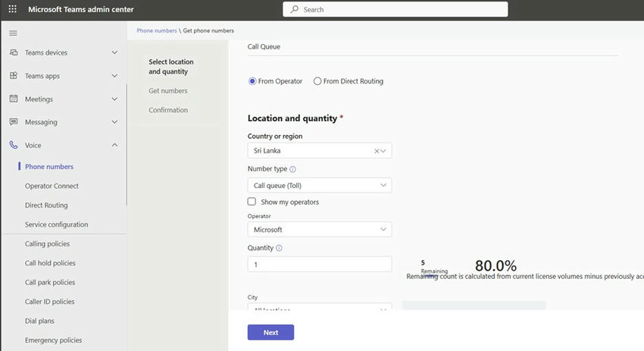The width and height of the screenshot is (644, 351).
Task: Open the Number type info icon
Action: coord(292,169)
